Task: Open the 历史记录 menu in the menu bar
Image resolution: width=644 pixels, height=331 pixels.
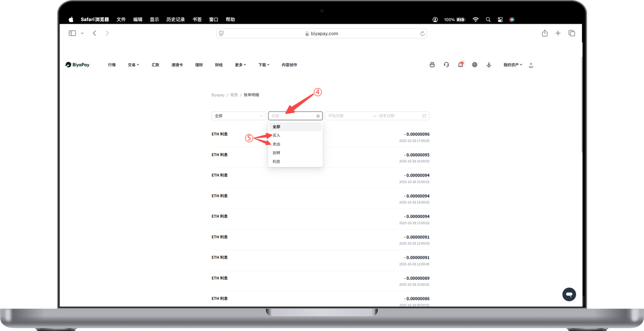Action: (x=176, y=20)
